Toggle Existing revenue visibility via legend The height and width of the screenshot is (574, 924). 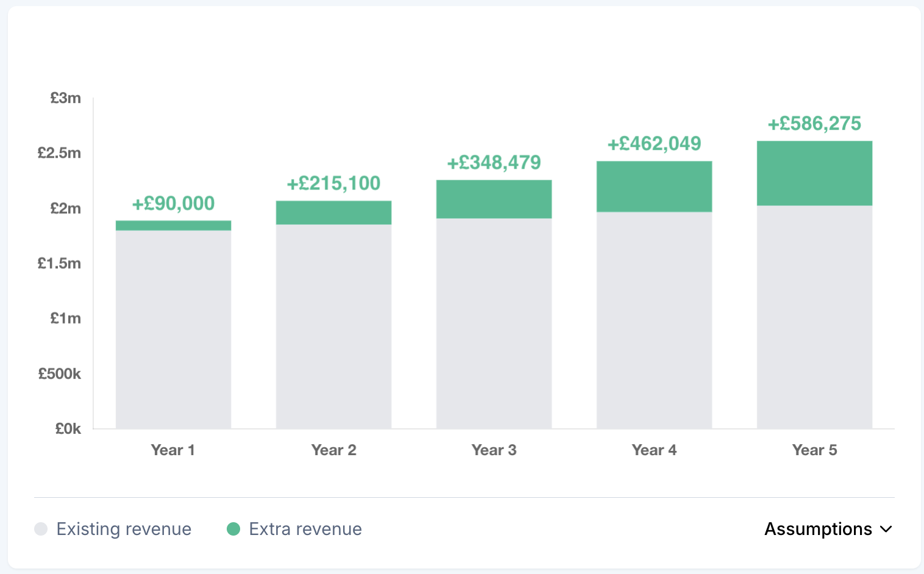pos(123,529)
